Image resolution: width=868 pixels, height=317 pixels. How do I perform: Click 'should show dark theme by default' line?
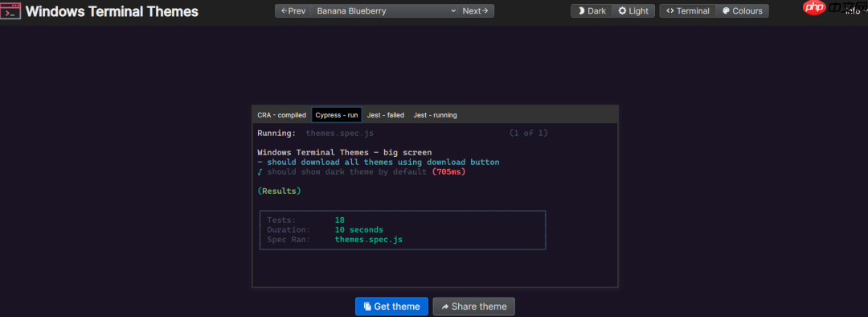pos(347,172)
